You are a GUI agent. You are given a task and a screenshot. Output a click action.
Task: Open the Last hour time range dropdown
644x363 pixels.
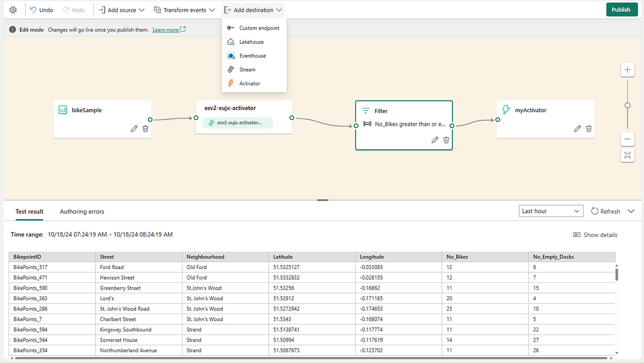click(x=551, y=211)
